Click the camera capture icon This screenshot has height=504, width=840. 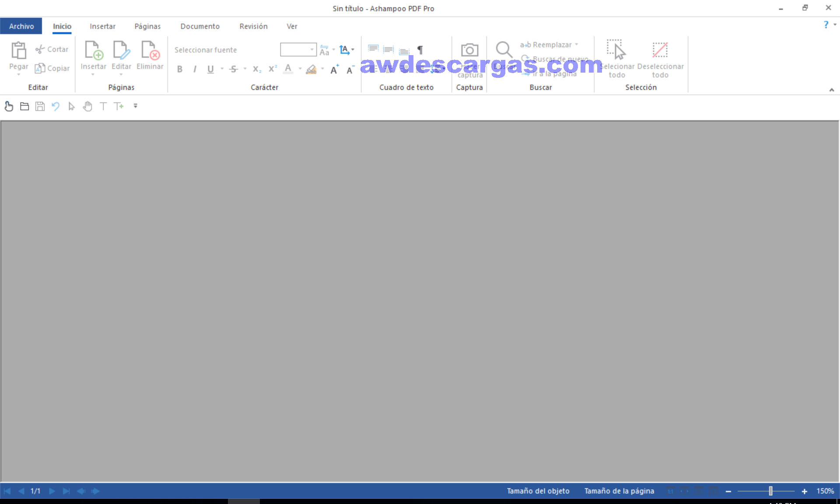tap(469, 50)
